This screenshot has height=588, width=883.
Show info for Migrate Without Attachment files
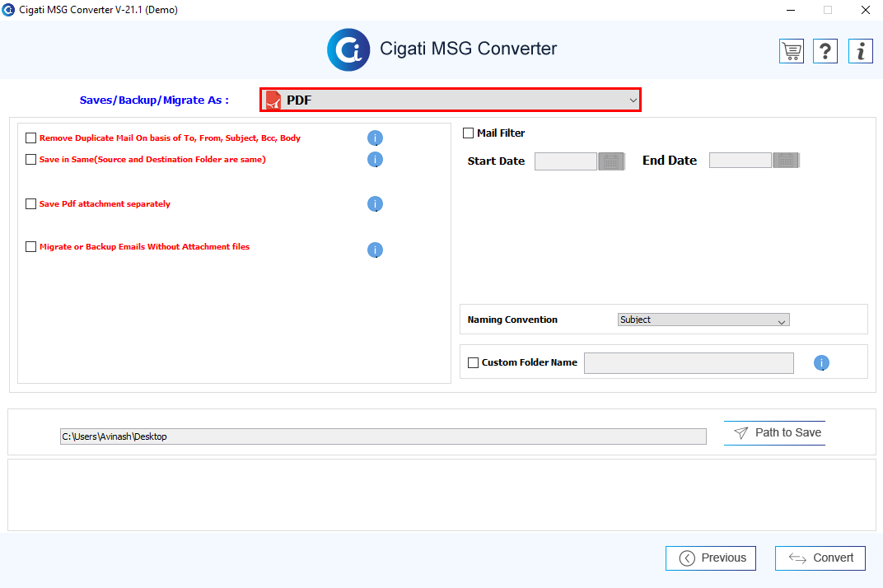point(375,250)
